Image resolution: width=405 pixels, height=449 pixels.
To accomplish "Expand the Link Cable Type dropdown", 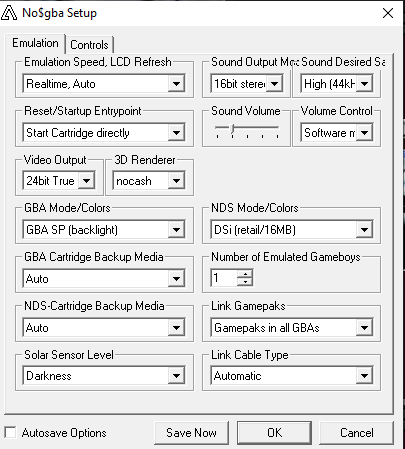I will [x=292, y=376].
